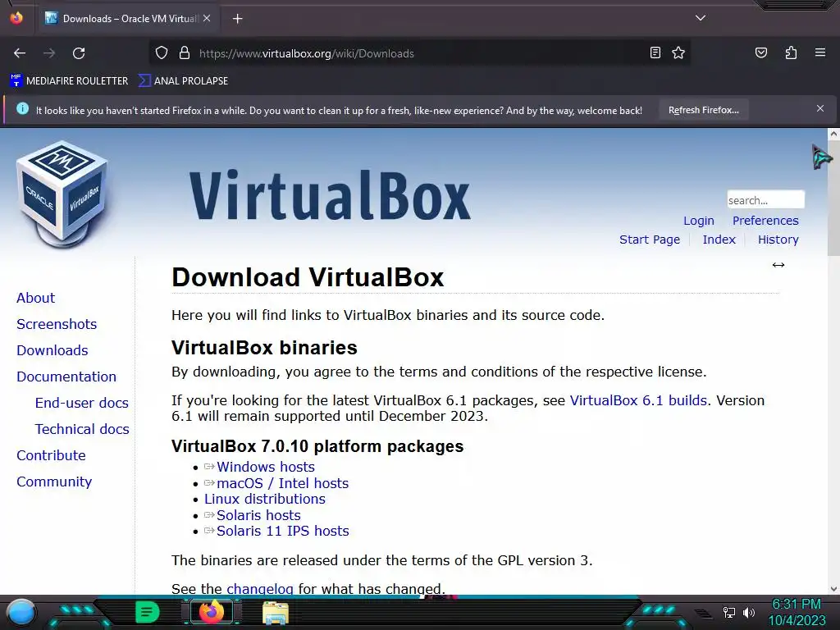Reload the page with the refresh icon
The width and height of the screenshot is (840, 630).
(x=79, y=53)
